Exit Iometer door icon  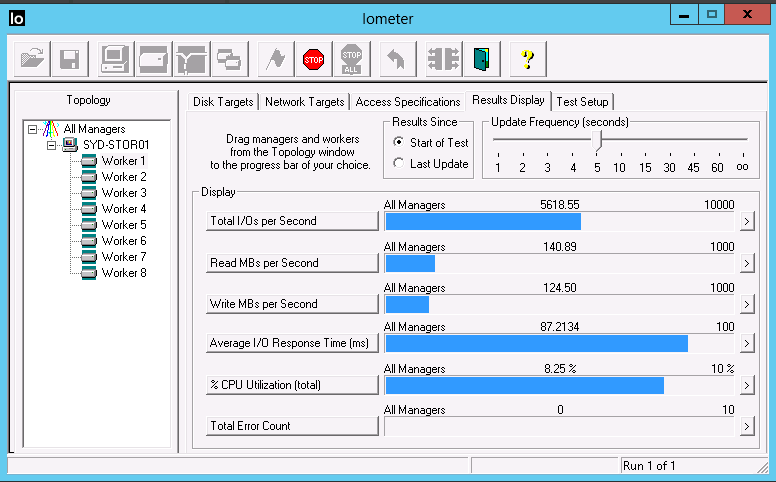482,59
